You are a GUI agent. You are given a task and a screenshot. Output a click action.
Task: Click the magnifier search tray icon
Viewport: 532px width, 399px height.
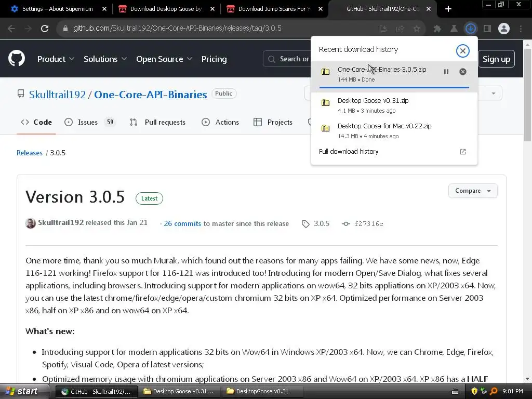coord(494,391)
